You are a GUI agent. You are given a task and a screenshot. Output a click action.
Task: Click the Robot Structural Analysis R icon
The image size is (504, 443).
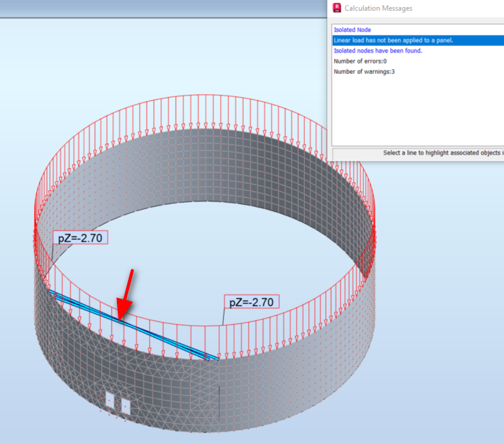(337, 8)
